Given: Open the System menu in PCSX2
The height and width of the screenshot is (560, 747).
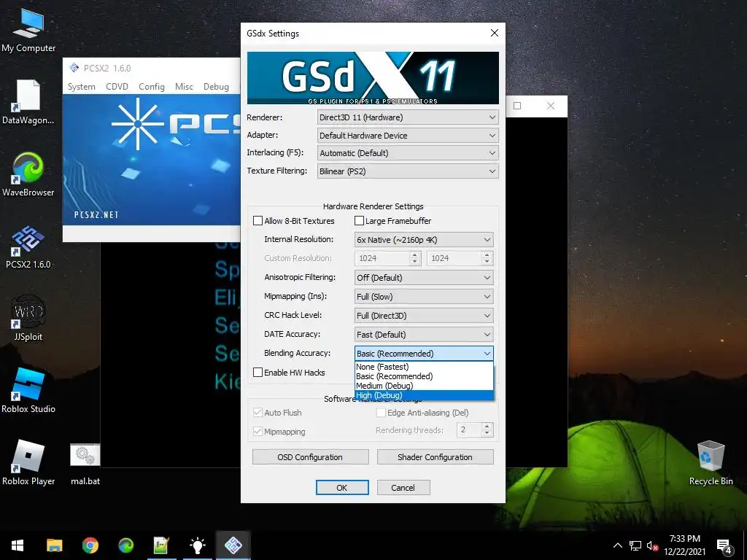Looking at the screenshot, I should 82,87.
